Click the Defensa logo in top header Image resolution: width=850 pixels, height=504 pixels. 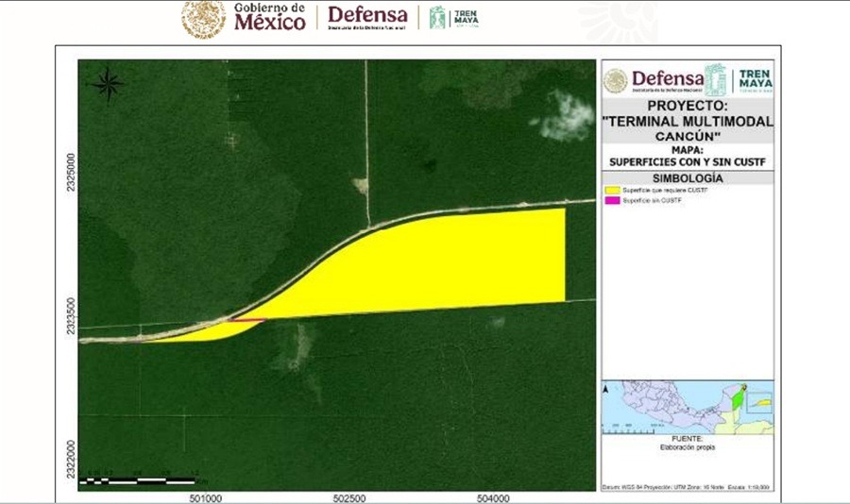pos(367,18)
